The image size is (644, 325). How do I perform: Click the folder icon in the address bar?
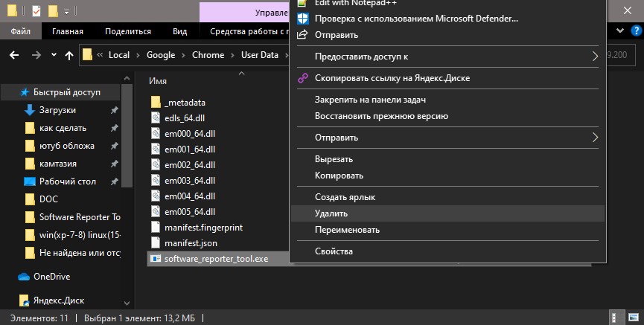click(87, 55)
